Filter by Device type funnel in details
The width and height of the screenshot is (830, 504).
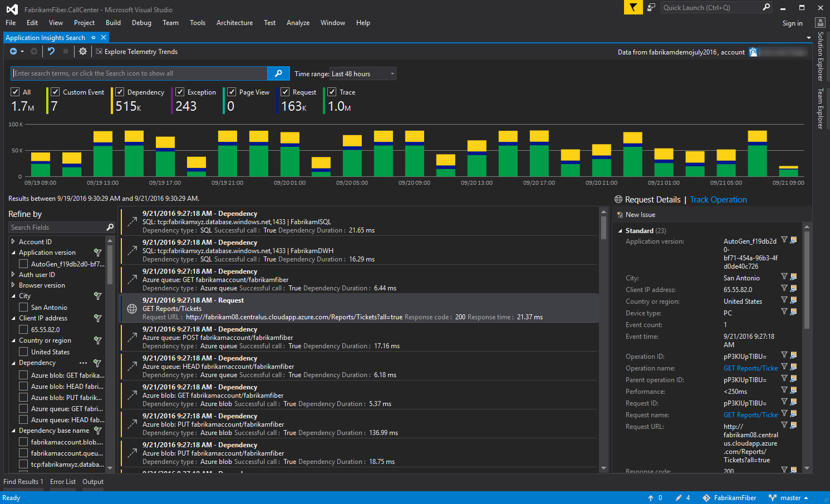(x=784, y=312)
